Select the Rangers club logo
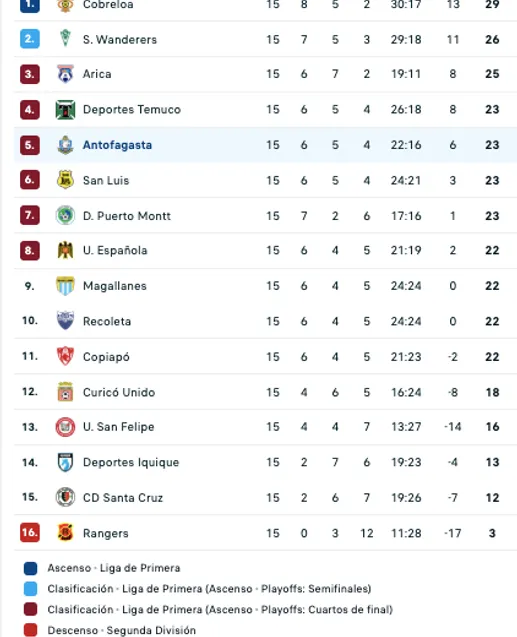Image resolution: width=517 pixels, height=637 pixels. click(65, 533)
